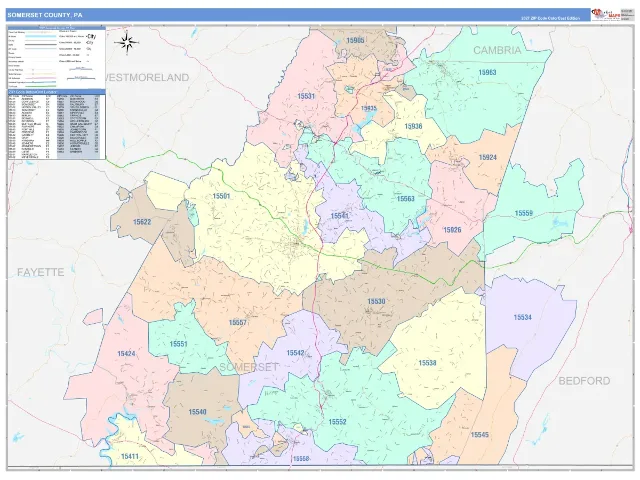Click the 'SOMERSET COUNTY, PA' title text

pyautogui.click(x=45, y=15)
